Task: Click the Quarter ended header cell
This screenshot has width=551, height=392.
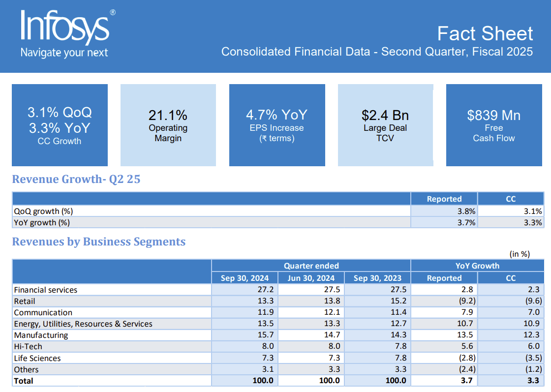Action: coord(311,266)
